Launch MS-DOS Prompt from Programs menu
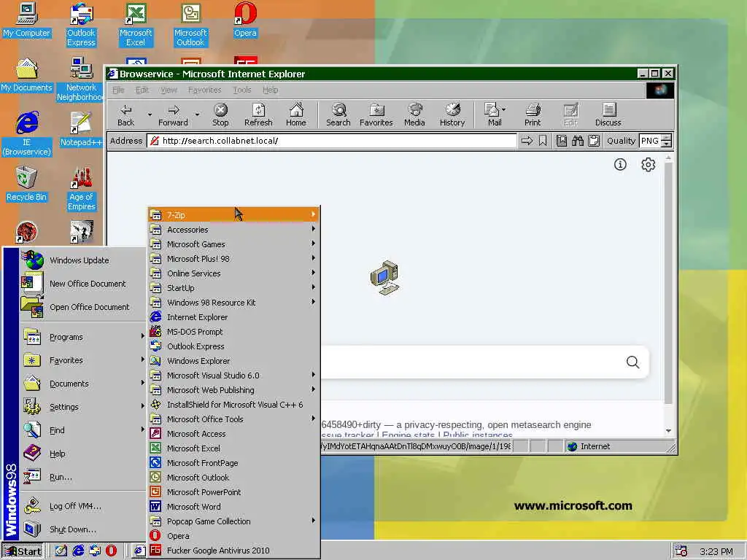This screenshot has width=747, height=560. pyautogui.click(x=233, y=332)
